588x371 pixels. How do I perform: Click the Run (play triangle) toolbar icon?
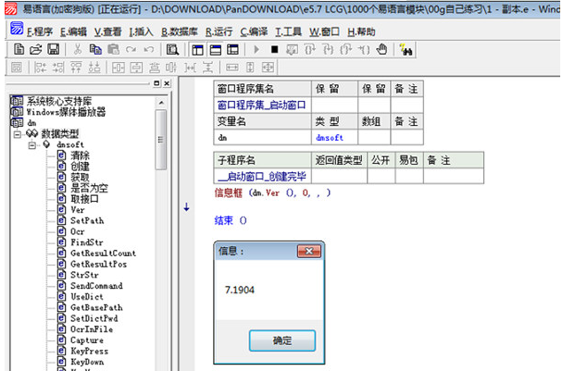click(256, 49)
